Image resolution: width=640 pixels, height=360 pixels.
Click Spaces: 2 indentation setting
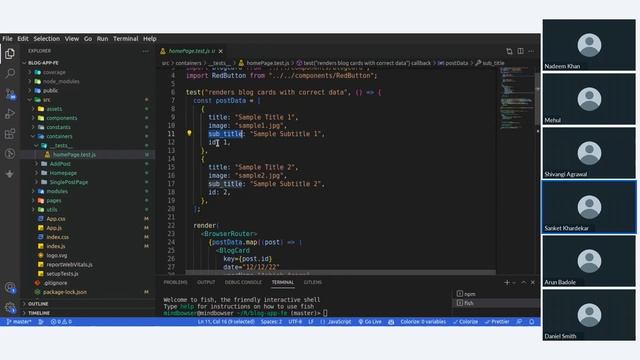click(x=271, y=322)
